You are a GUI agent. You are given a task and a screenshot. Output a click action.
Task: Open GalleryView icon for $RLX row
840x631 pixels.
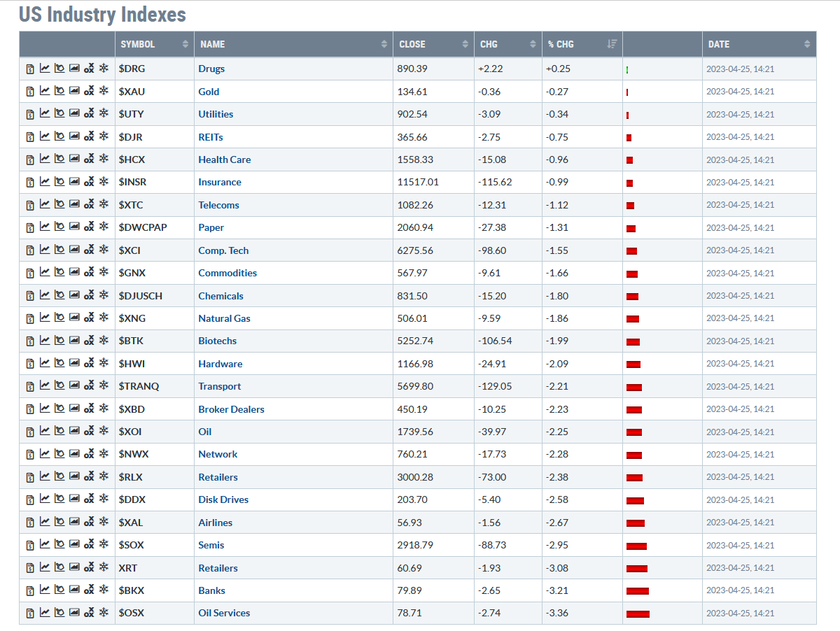pyautogui.click(x=74, y=477)
